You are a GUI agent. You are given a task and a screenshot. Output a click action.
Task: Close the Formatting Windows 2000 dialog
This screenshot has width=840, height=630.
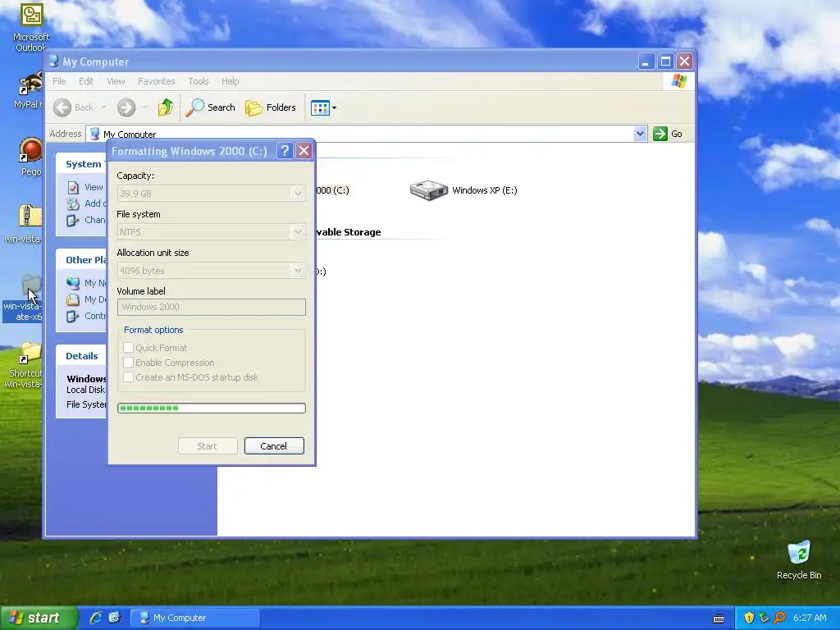[304, 151]
